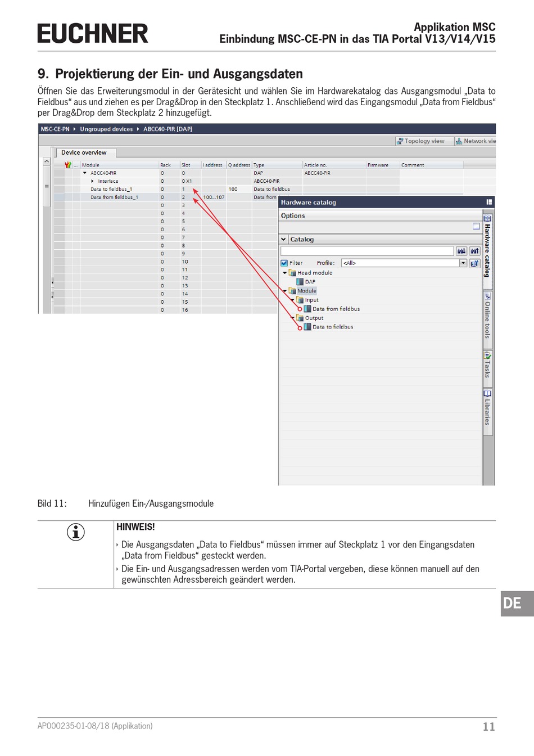Viewport: 534px width, 756px height.
Task: Click the Article no. cell ABCC40-PIR
Action: point(334,173)
